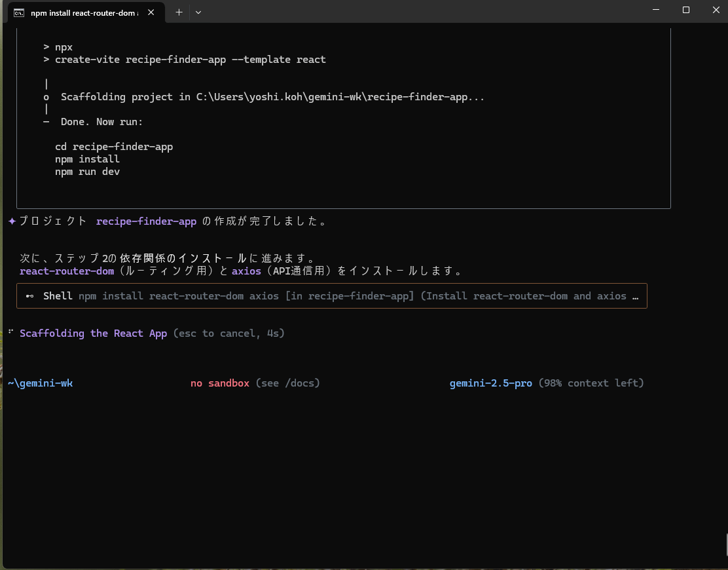
Task: Click the terminal icon on the tab
Action: point(20,12)
